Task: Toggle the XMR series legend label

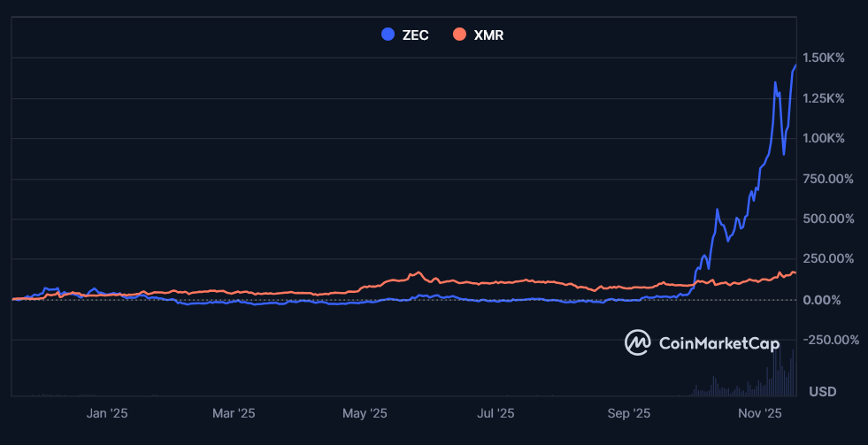Action: (489, 35)
